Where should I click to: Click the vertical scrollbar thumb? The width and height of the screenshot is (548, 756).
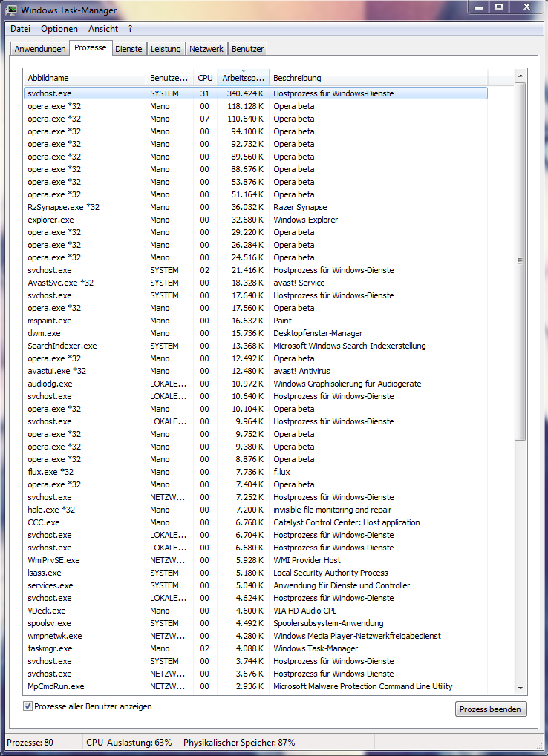tap(520, 261)
